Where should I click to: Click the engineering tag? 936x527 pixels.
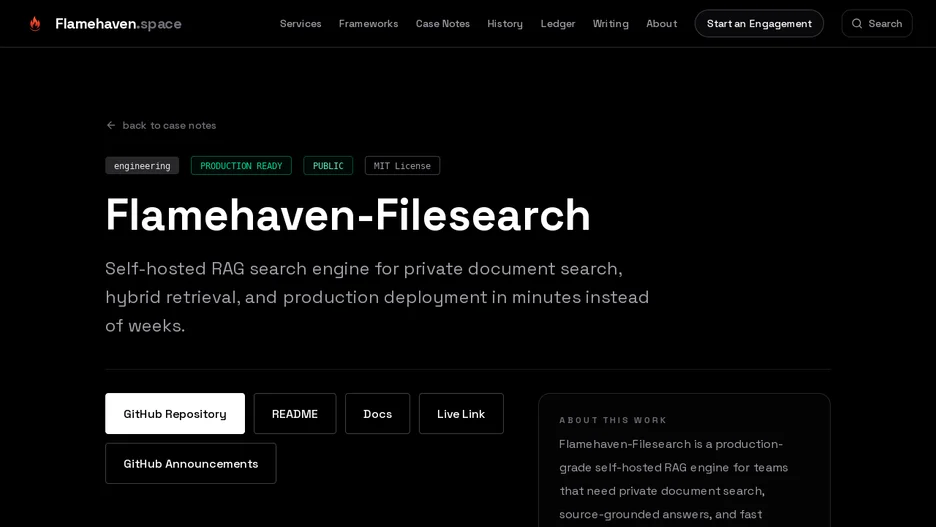[142, 165]
